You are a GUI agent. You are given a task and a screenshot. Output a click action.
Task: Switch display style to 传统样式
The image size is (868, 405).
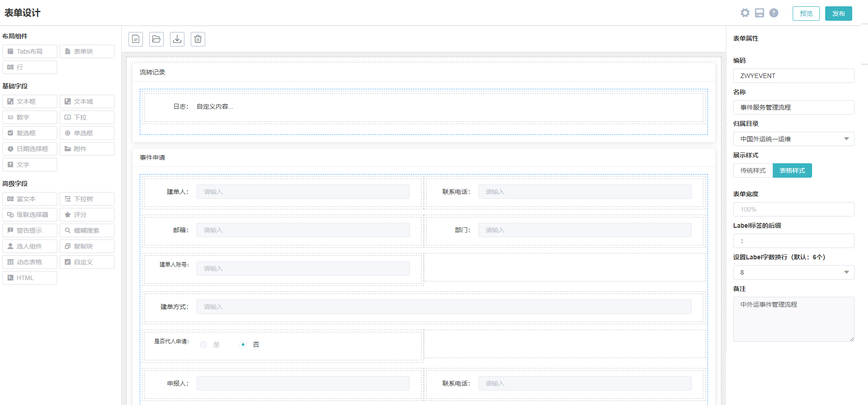(x=753, y=170)
